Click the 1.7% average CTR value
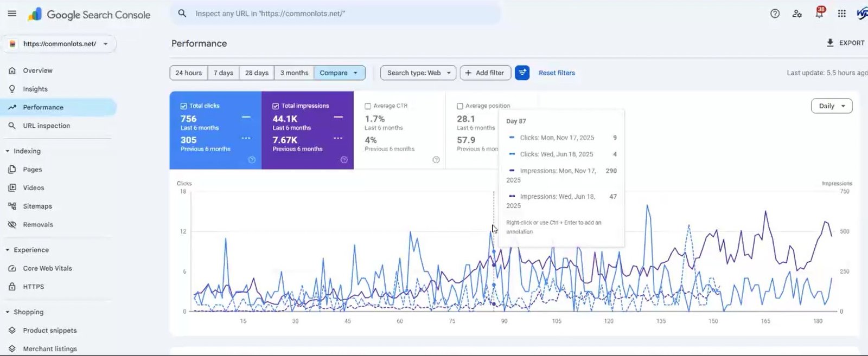This screenshot has height=356, width=868. point(375,119)
